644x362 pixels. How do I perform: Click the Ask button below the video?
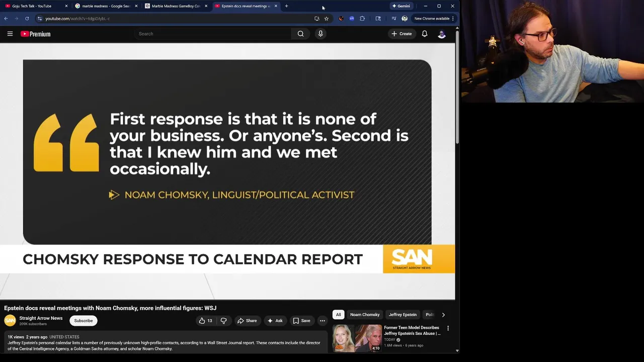pyautogui.click(x=275, y=321)
